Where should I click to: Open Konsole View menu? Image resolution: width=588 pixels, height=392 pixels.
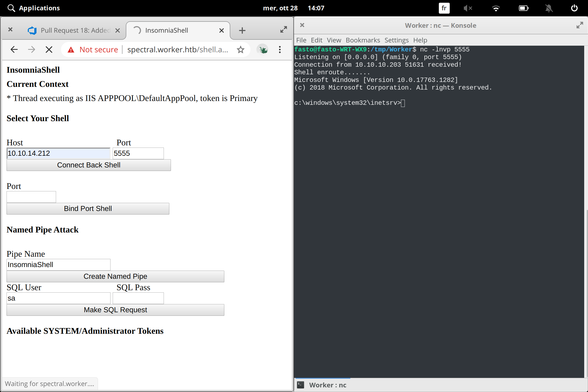[x=334, y=40]
